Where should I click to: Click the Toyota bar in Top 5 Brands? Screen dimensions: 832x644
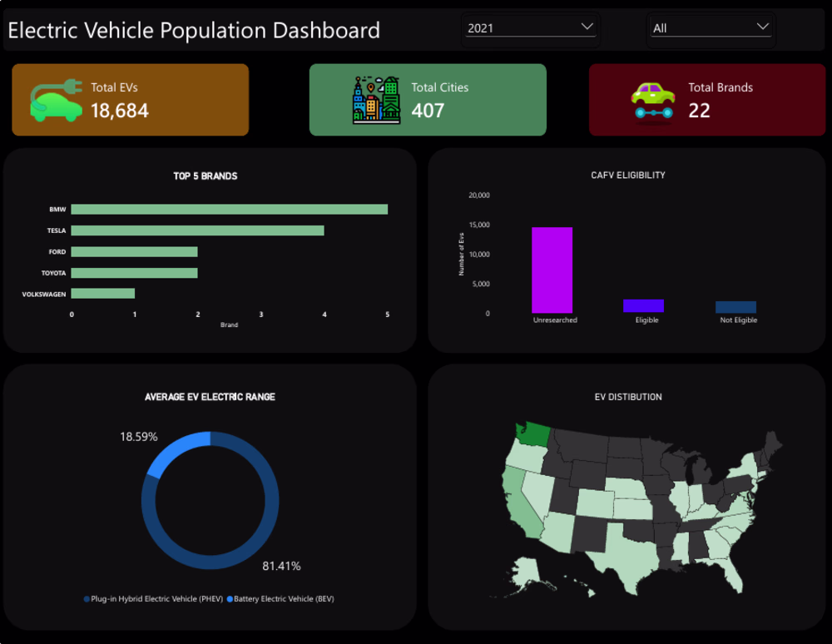pyautogui.click(x=134, y=273)
